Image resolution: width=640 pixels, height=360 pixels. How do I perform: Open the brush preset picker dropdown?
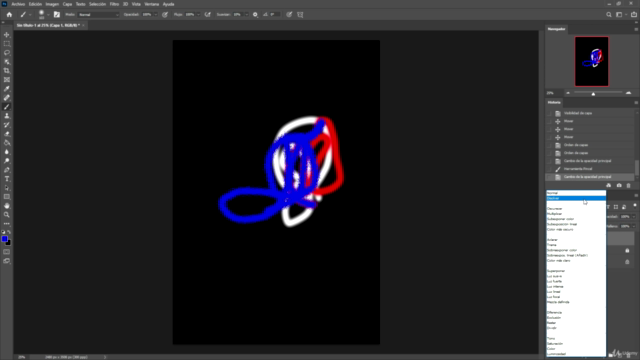48,15
